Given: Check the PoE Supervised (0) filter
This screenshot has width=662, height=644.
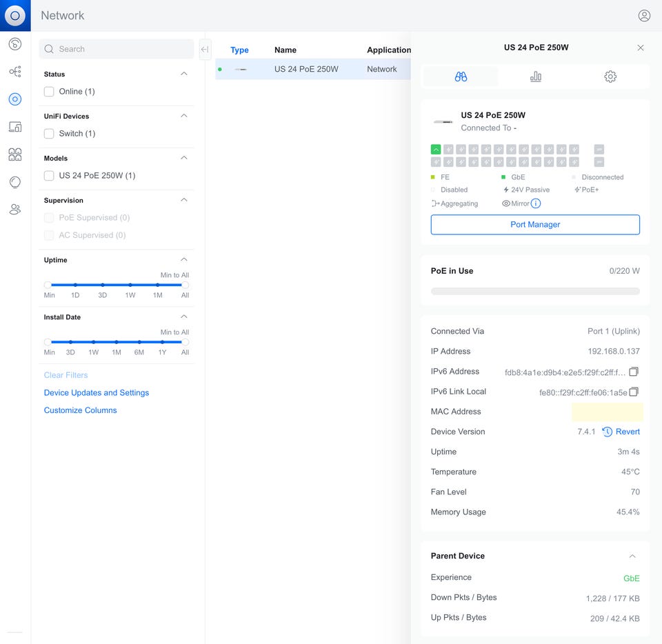Looking at the screenshot, I should [49, 218].
